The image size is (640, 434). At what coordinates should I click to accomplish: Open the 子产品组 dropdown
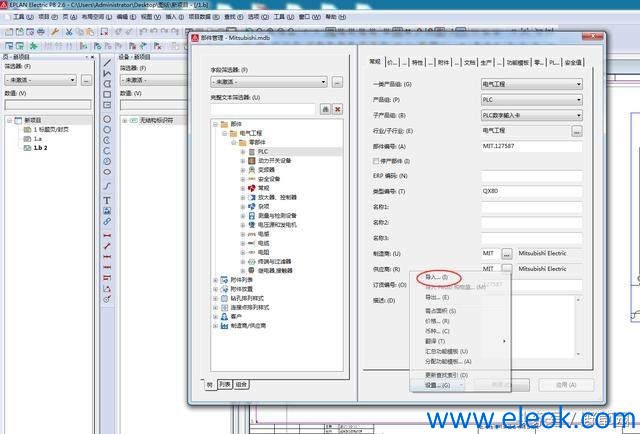578,116
